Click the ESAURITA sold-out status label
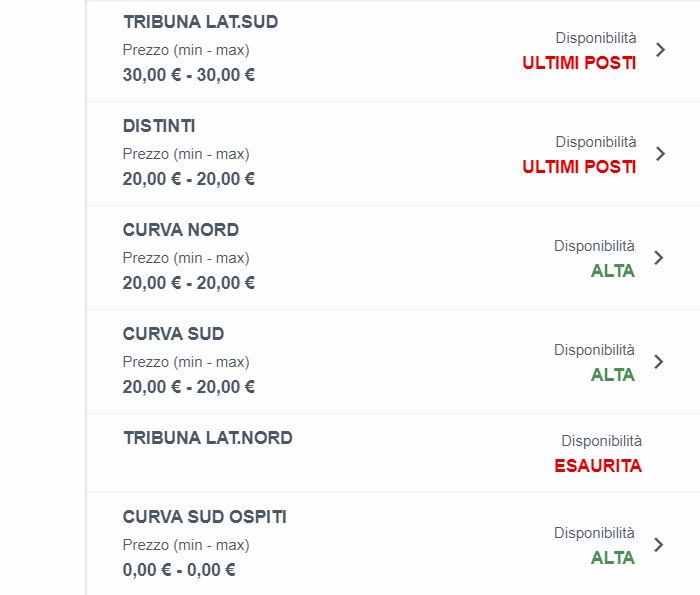 pos(598,466)
